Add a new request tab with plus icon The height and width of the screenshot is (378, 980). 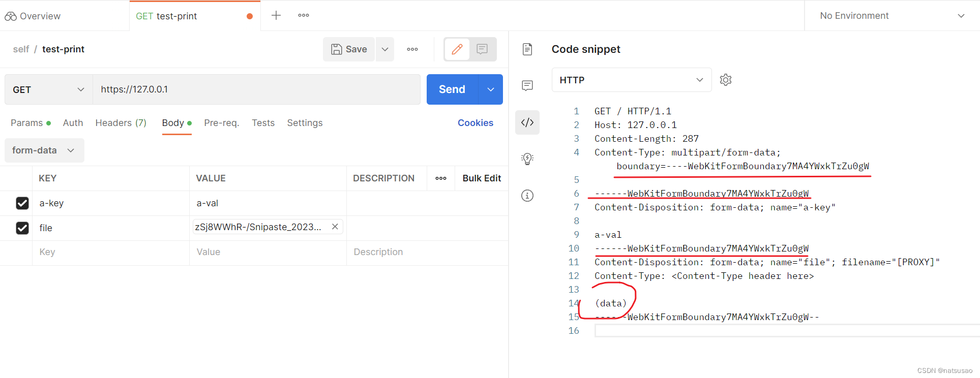pos(276,15)
